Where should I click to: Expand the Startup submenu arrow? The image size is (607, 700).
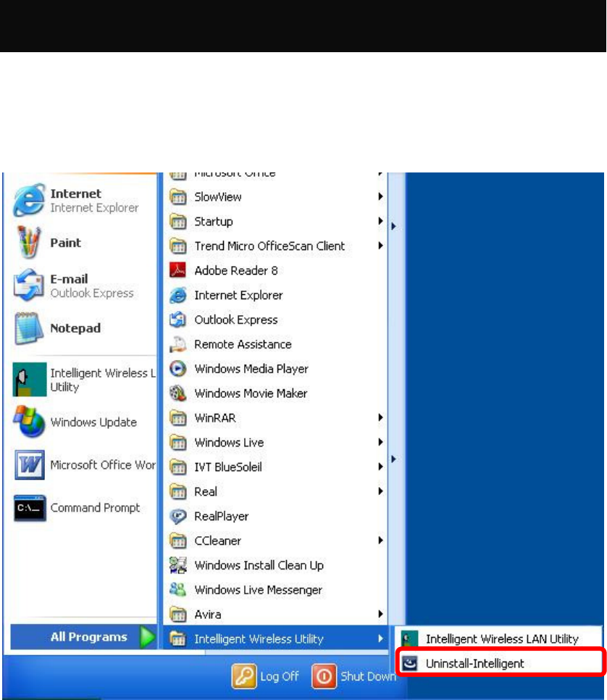point(380,221)
